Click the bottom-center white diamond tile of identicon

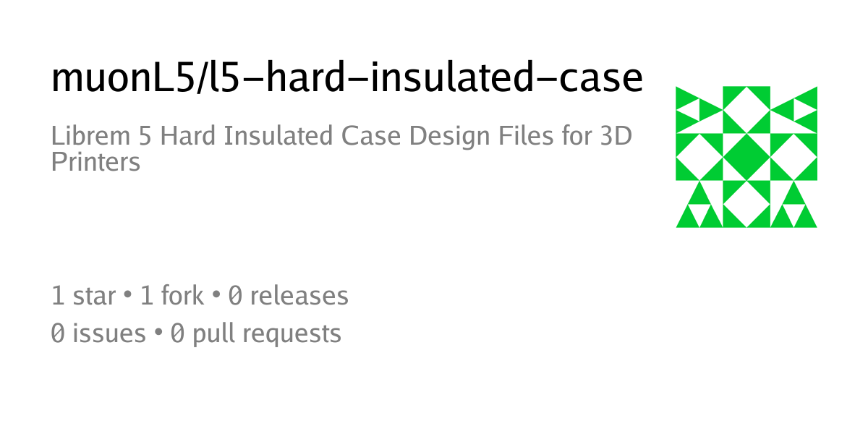pyautogui.click(x=746, y=204)
